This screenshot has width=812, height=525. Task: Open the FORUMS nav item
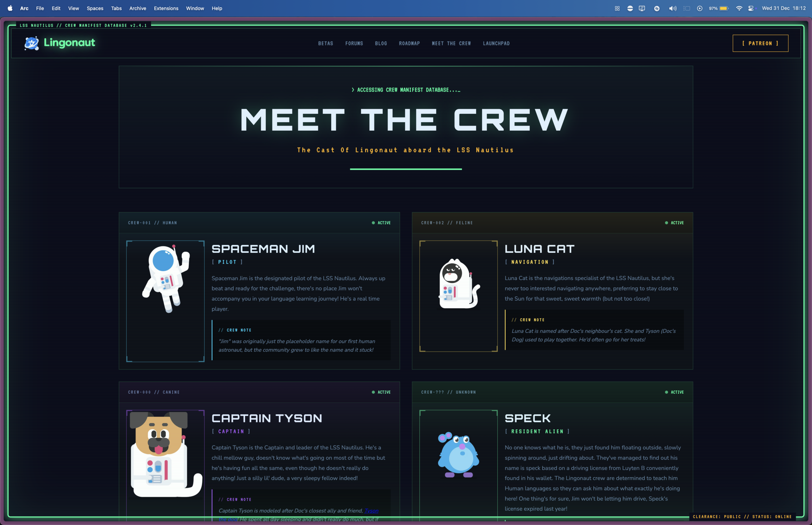click(x=354, y=44)
